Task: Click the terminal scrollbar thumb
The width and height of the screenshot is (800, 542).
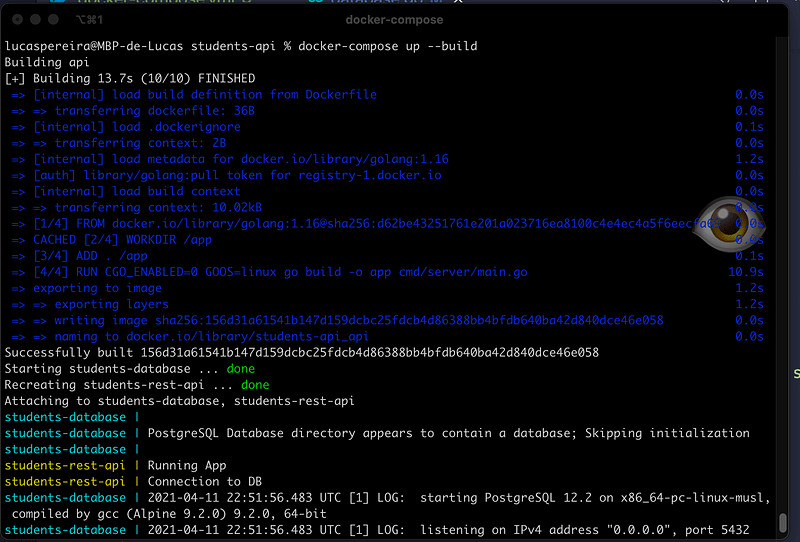Action: pos(784,522)
